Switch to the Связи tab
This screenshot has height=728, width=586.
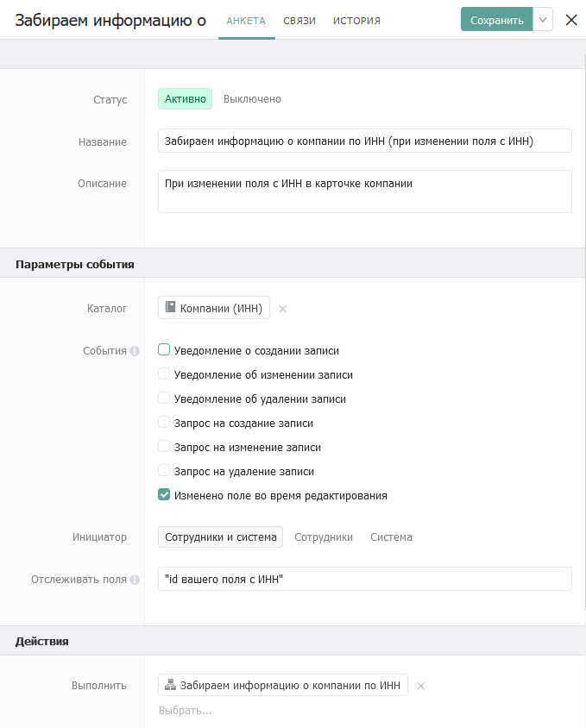click(299, 21)
